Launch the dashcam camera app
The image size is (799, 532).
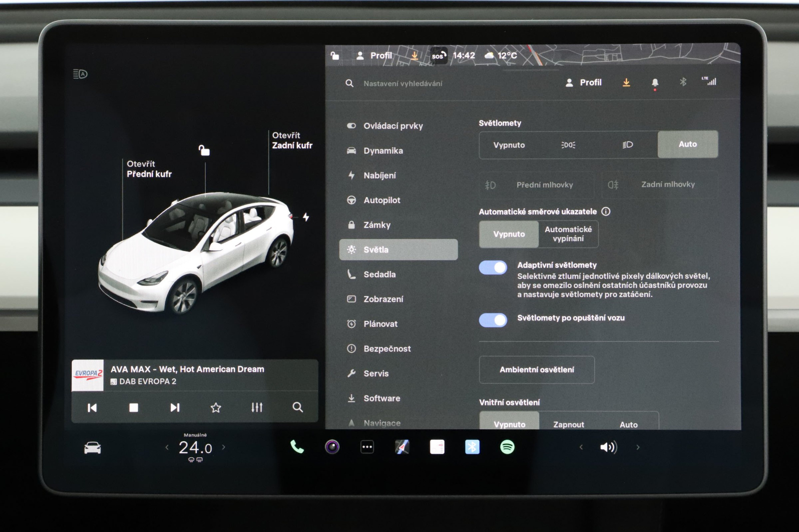click(x=332, y=447)
